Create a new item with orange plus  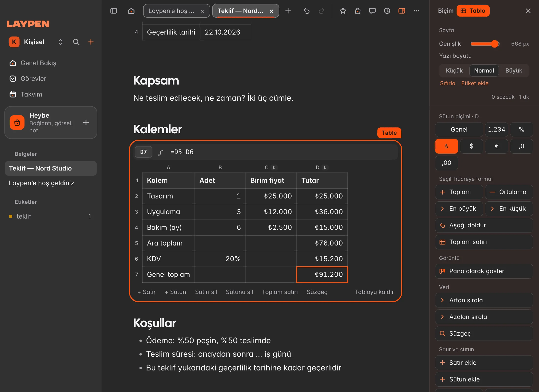click(x=91, y=42)
